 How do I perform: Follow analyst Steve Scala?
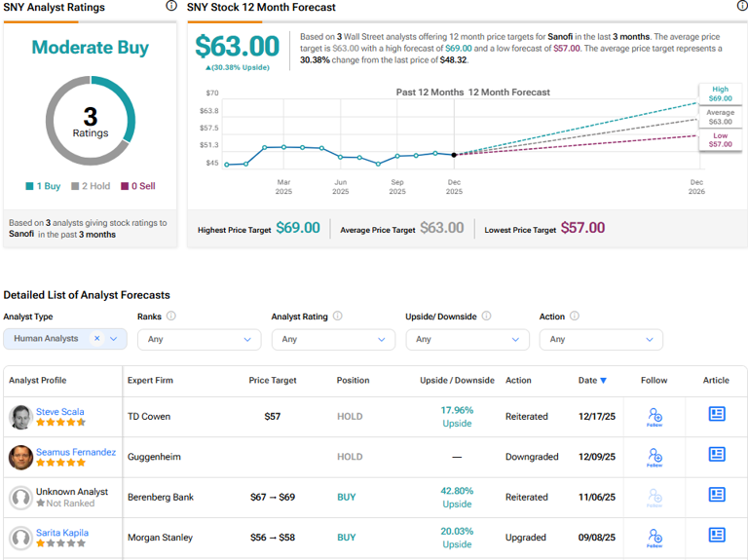(x=654, y=417)
